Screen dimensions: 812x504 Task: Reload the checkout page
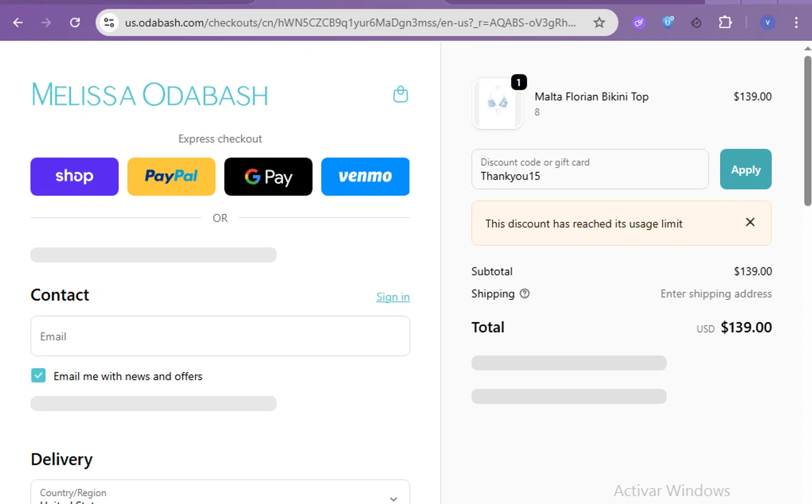(x=75, y=23)
